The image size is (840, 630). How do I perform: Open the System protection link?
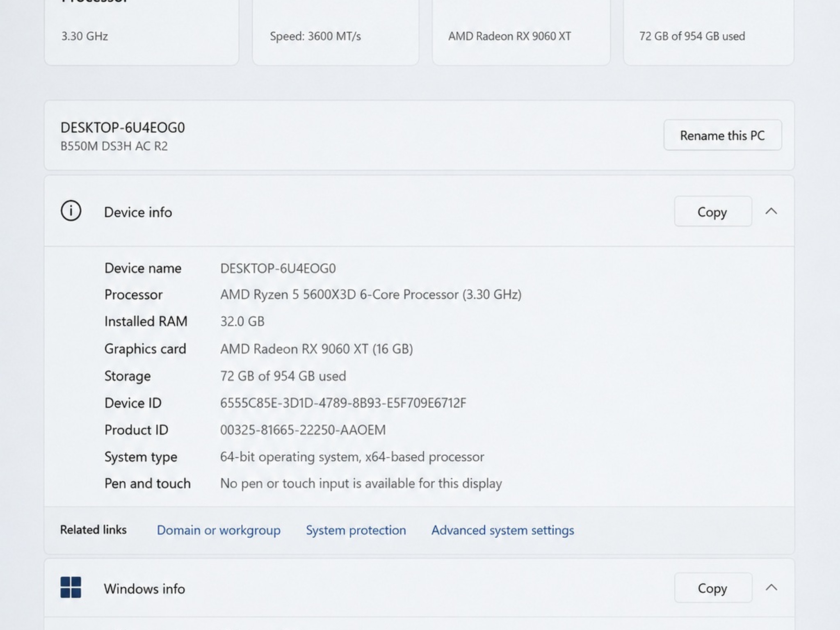click(x=356, y=530)
